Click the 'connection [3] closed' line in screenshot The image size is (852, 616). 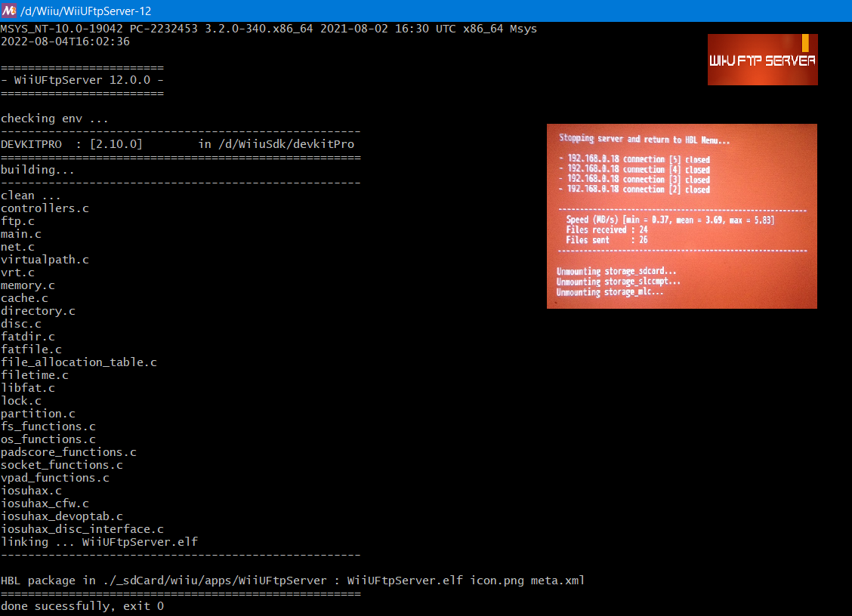click(634, 179)
